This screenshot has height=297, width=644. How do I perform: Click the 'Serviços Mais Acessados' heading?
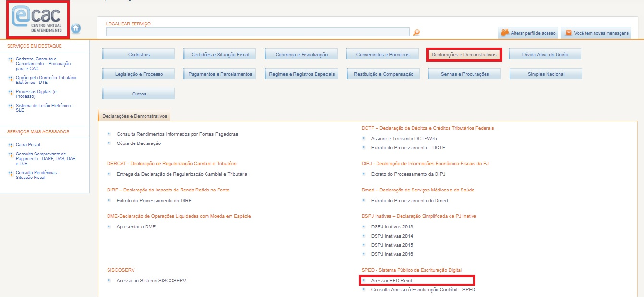38,132
